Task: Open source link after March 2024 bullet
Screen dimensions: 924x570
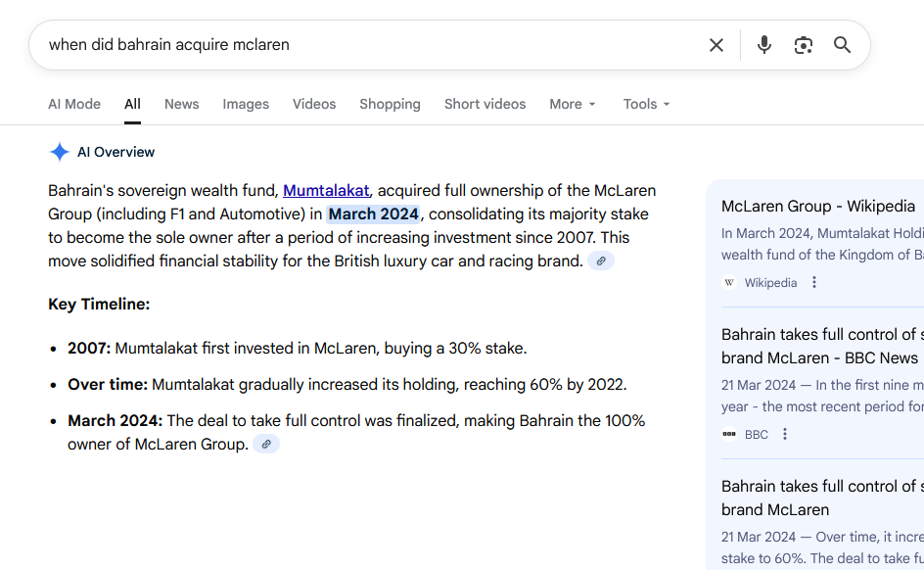Action: click(266, 445)
